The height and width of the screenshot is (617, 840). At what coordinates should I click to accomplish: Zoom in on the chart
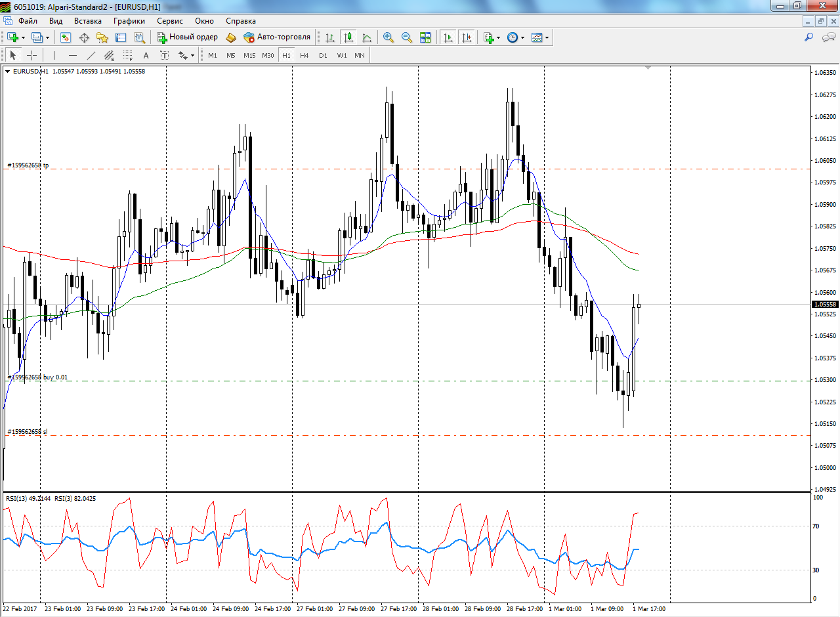coord(388,37)
